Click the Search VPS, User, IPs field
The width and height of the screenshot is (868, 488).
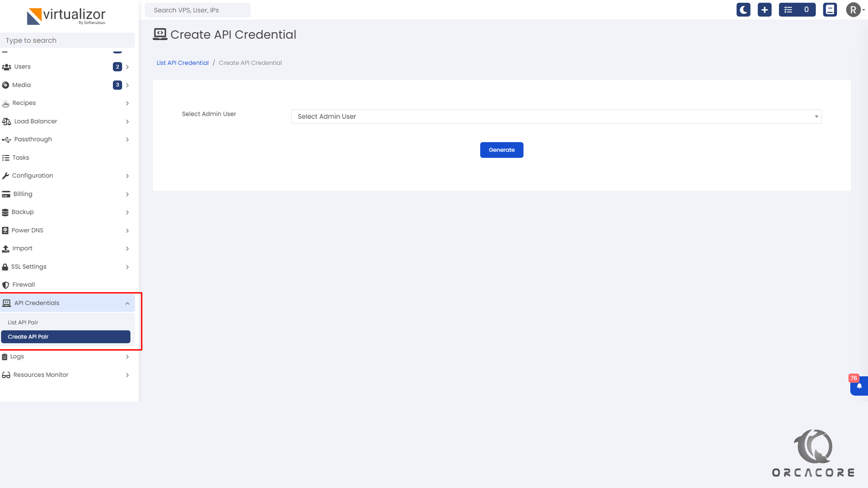(x=198, y=10)
